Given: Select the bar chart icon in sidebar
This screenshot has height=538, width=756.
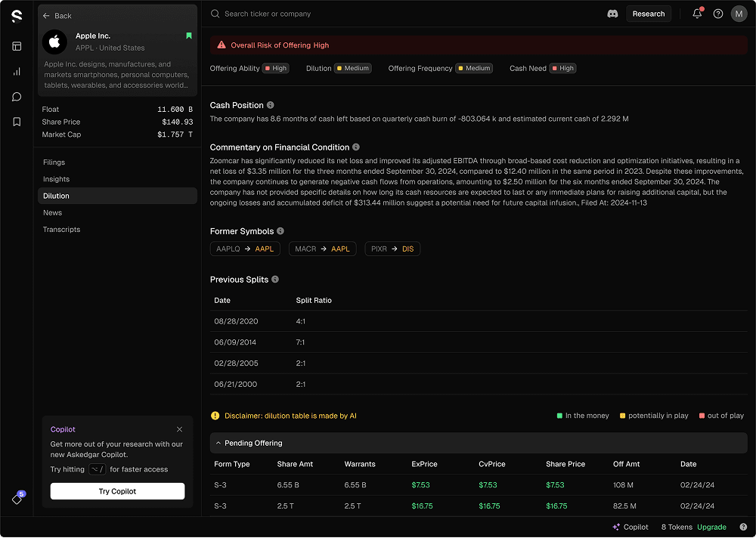Looking at the screenshot, I should [x=17, y=71].
